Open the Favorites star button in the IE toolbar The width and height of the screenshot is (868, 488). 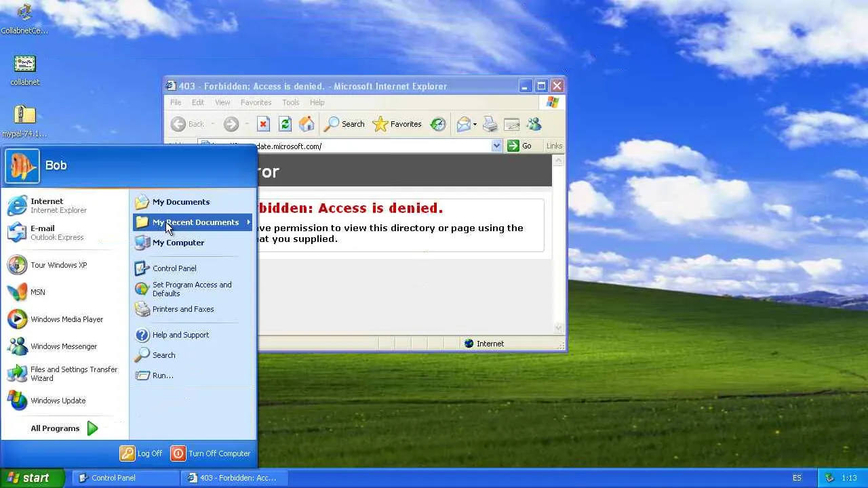point(397,124)
